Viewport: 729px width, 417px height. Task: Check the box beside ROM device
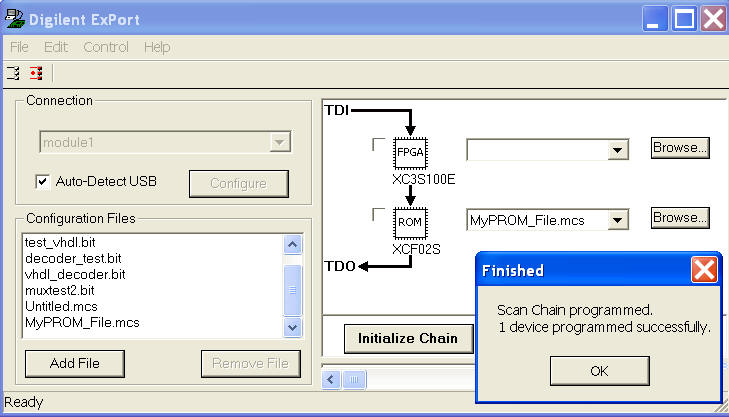pyautogui.click(x=379, y=214)
